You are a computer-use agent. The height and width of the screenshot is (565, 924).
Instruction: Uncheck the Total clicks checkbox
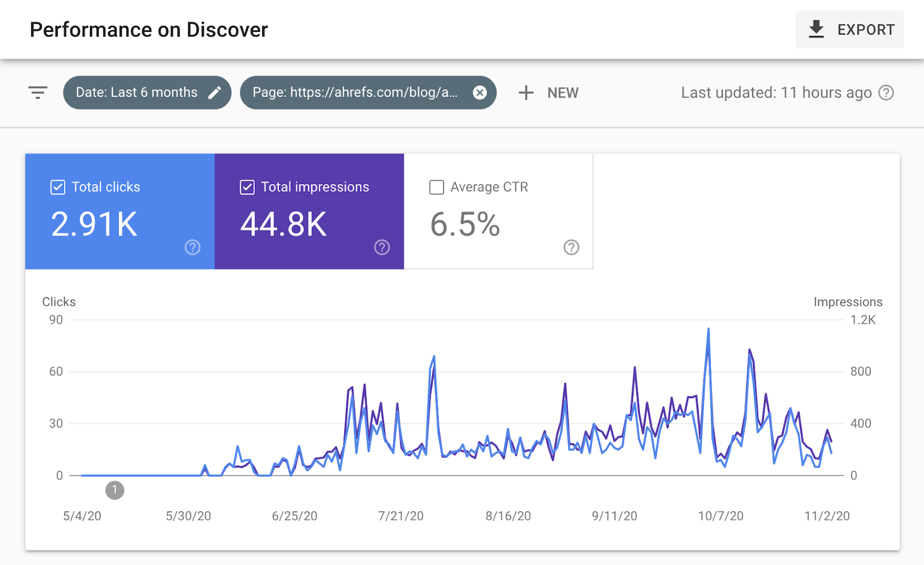(x=58, y=187)
